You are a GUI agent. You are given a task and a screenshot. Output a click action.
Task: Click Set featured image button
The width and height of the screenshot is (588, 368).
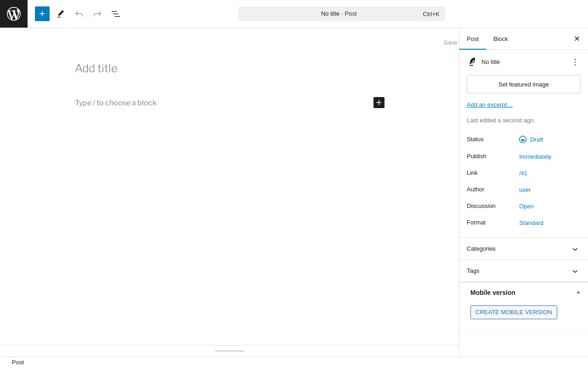point(524,84)
